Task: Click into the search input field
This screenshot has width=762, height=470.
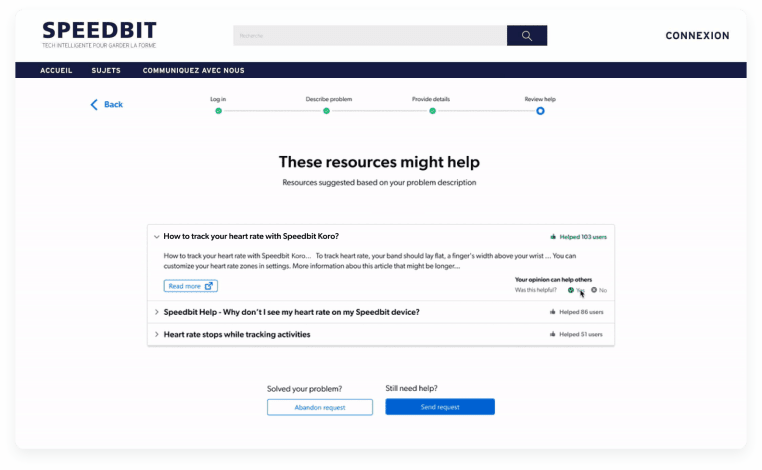Action: [370, 36]
